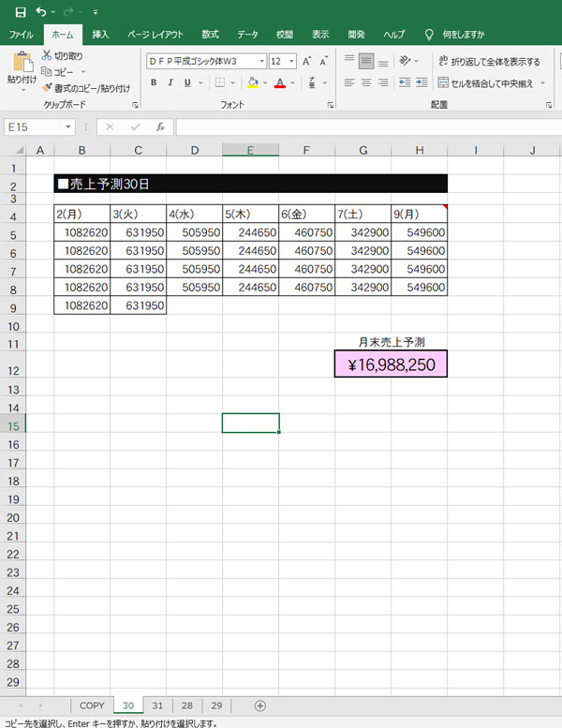Image resolution: width=562 pixels, height=728 pixels.
Task: Center text horizontally
Action: (366, 82)
